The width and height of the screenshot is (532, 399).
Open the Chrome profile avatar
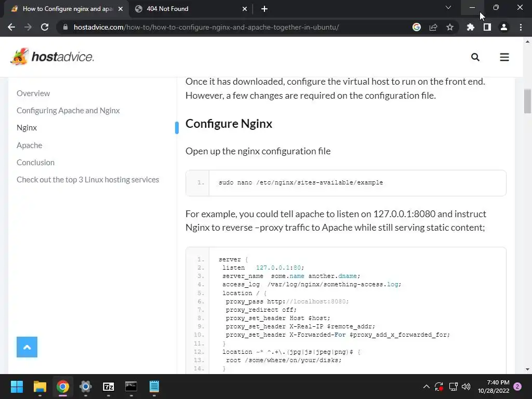coord(504,27)
